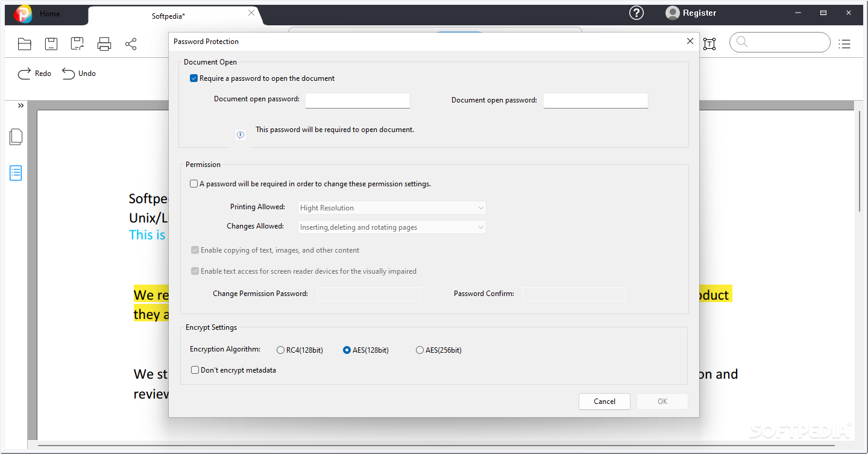This screenshot has width=868, height=454.
Task: Click the Cancel button
Action: pos(605,402)
